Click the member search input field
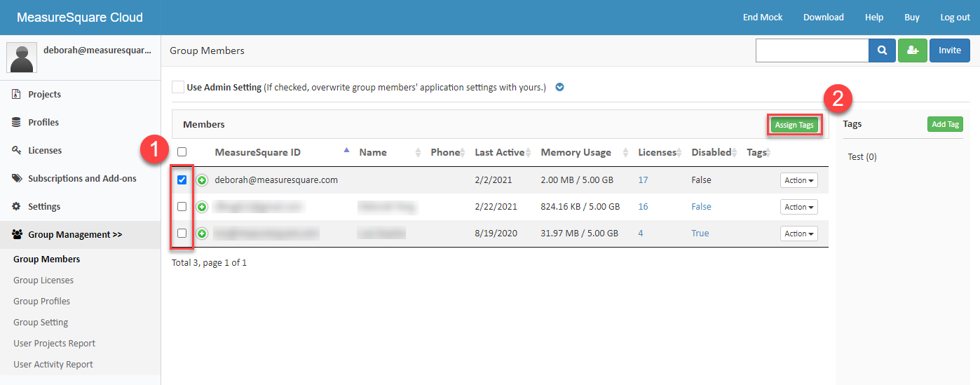 pos(812,50)
